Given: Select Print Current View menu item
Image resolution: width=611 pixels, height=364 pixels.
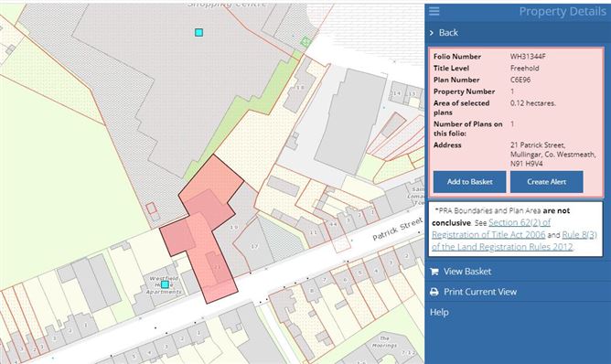Looking at the screenshot, I should tap(480, 292).
